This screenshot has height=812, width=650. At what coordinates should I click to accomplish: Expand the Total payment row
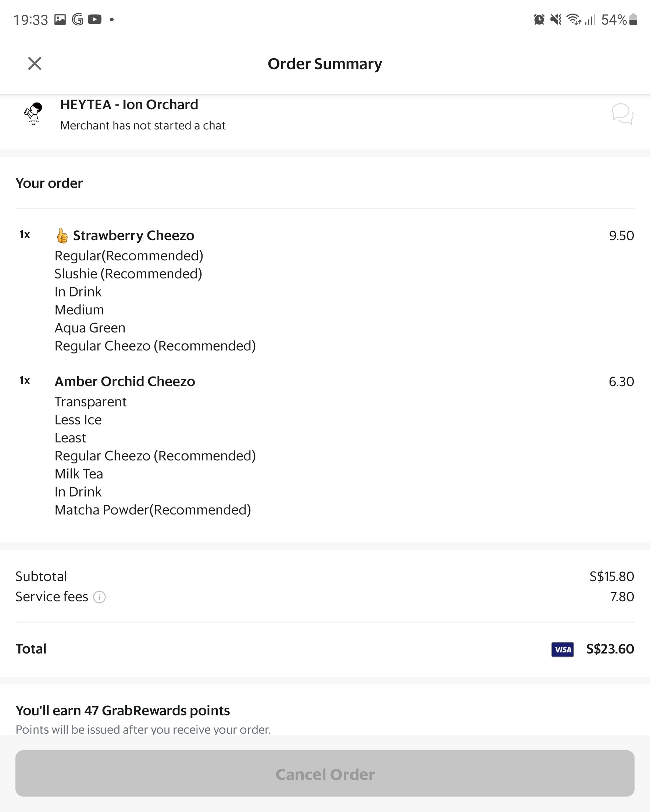31,649
